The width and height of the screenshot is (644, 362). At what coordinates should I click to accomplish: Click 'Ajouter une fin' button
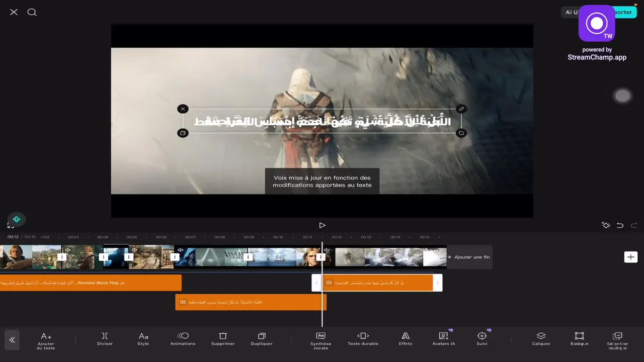click(x=469, y=257)
